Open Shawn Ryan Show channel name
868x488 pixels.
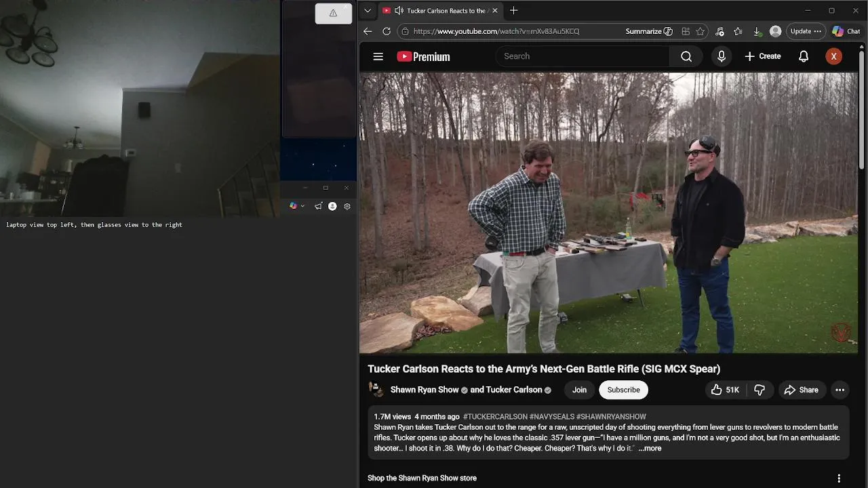tap(425, 390)
